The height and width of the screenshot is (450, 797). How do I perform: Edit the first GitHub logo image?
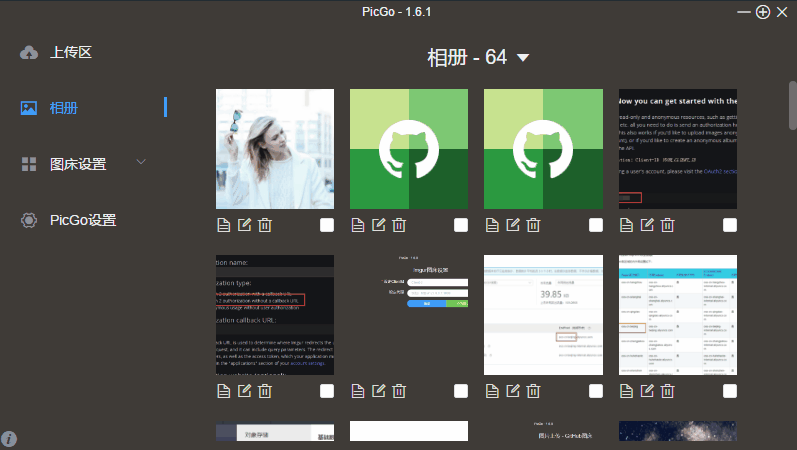[379, 225]
